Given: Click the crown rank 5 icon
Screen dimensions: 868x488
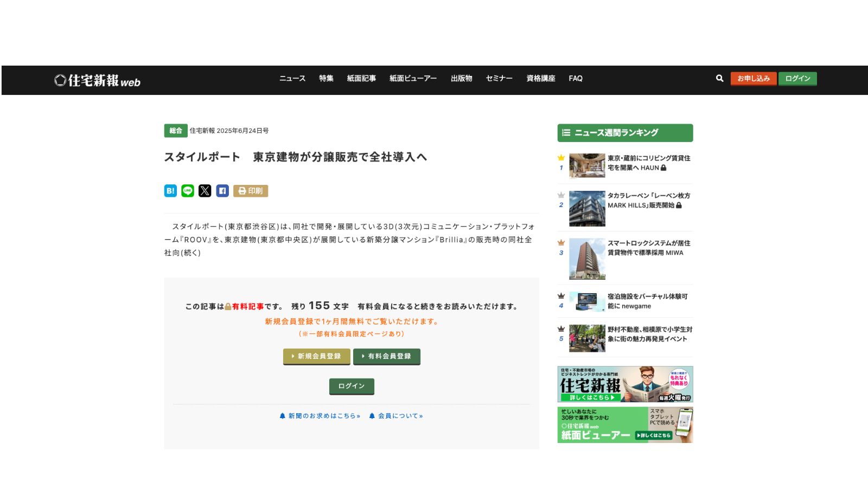Looking at the screenshot, I should 561,329.
